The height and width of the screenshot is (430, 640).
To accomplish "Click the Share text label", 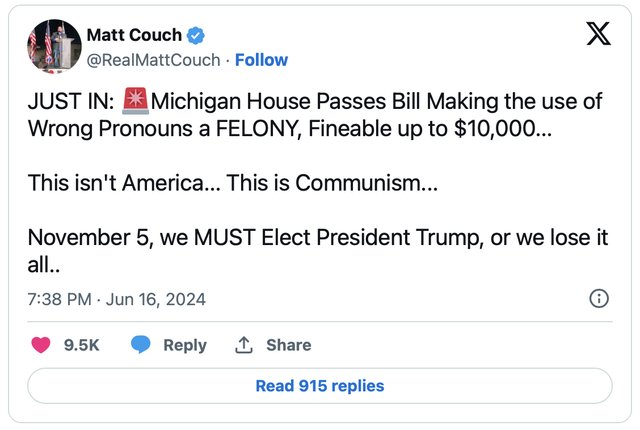I will [x=289, y=345].
